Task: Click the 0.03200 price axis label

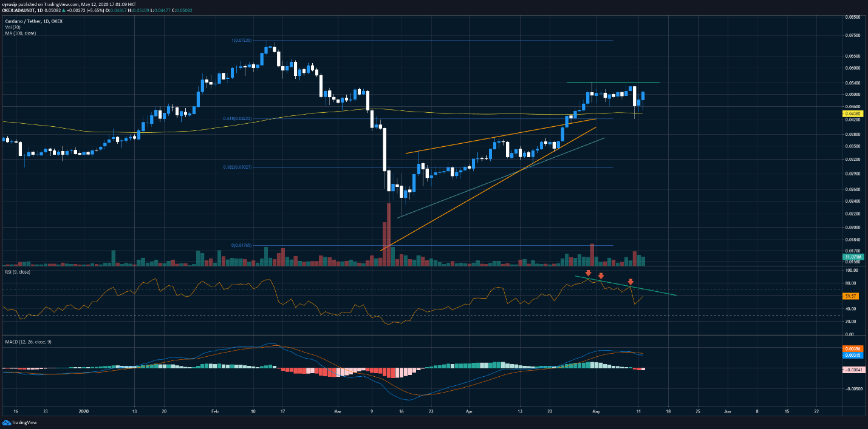Action: [852, 159]
